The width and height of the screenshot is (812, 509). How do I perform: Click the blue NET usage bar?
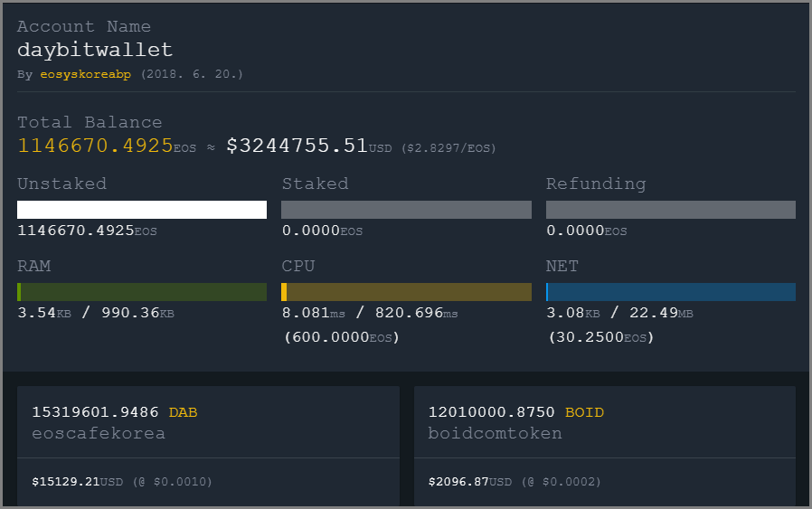(670, 292)
